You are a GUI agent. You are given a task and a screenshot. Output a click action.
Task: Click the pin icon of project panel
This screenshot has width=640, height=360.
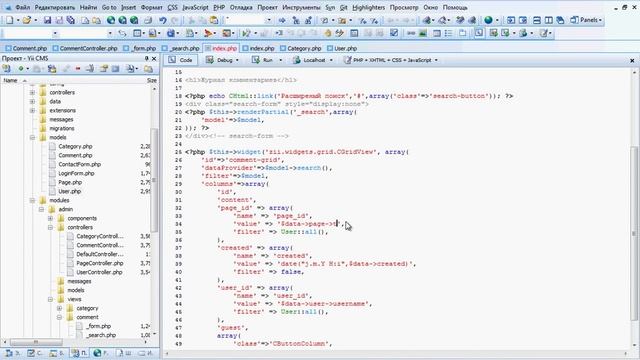[147, 59]
